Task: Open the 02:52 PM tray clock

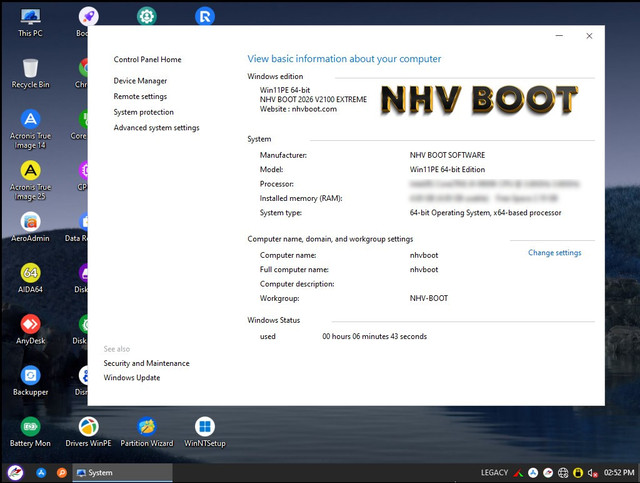Action: tap(619, 472)
